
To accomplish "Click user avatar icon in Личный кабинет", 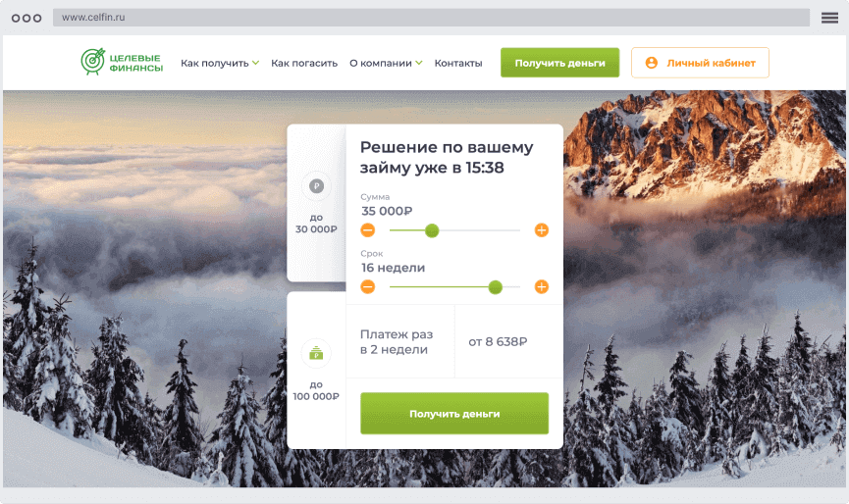I will [x=652, y=63].
